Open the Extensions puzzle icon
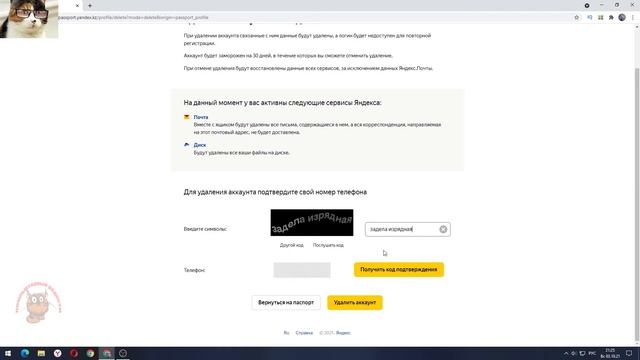This screenshot has width=640, height=360. click(x=611, y=18)
